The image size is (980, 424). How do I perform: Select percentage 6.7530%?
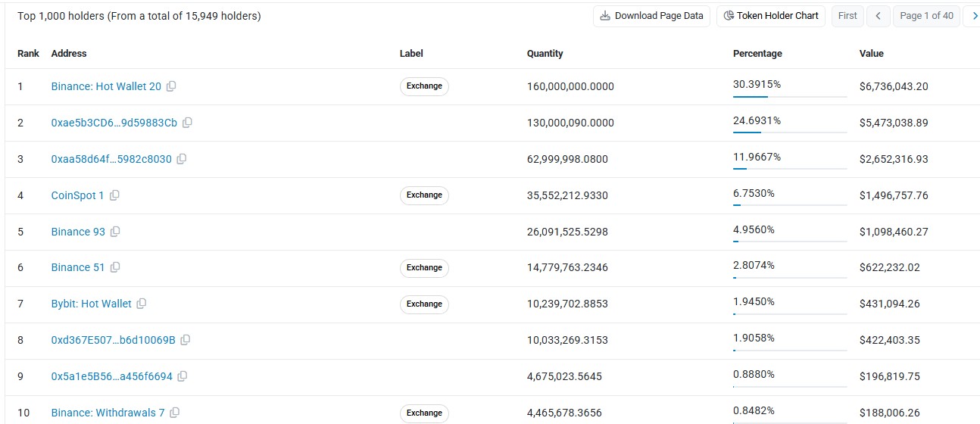point(754,193)
